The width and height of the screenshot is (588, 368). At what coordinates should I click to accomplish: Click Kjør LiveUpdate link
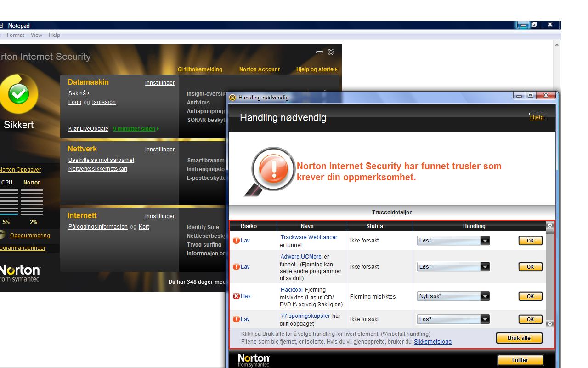(x=88, y=129)
